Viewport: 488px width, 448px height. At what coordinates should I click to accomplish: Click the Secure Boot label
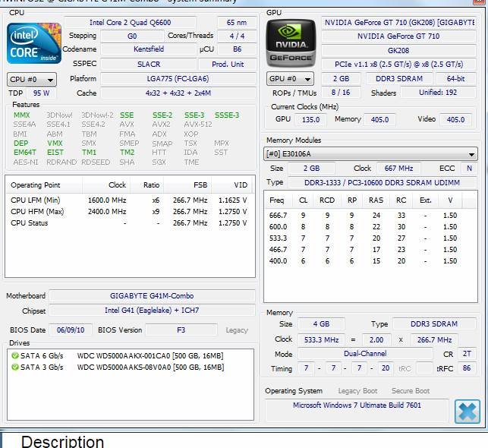point(411,391)
